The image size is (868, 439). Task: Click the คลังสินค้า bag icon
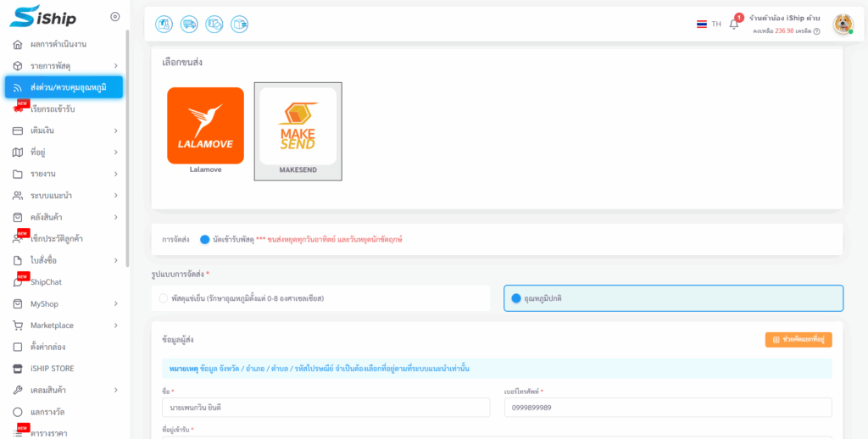18,217
